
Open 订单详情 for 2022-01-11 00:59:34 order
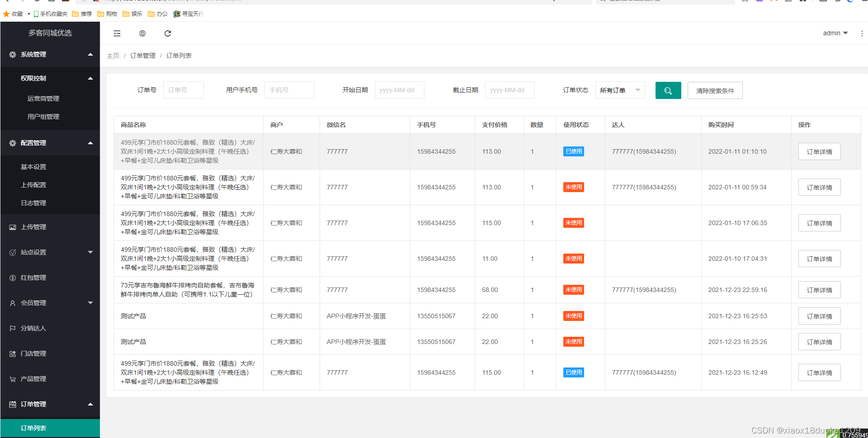click(x=819, y=187)
